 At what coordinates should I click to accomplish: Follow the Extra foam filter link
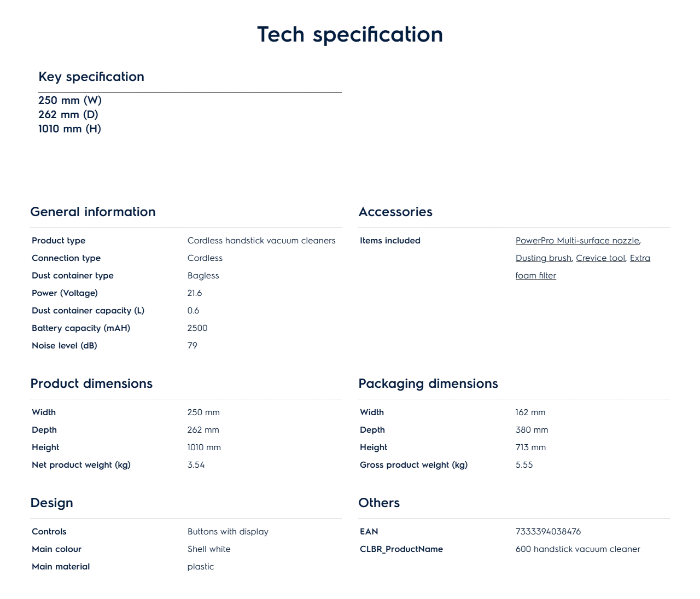535,276
